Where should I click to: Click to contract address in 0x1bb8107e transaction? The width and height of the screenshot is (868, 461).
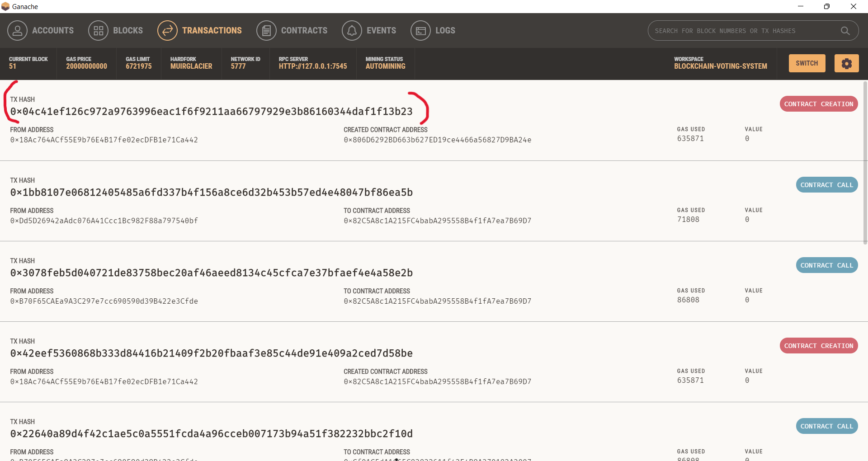tap(438, 221)
